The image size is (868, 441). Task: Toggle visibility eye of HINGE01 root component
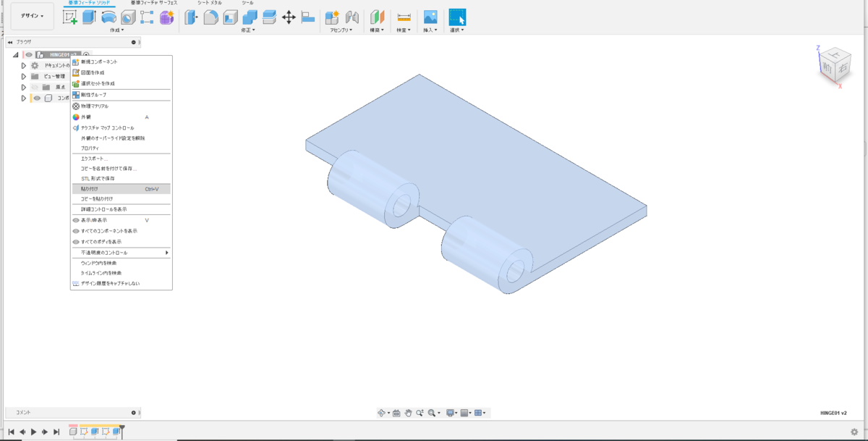[29, 54]
